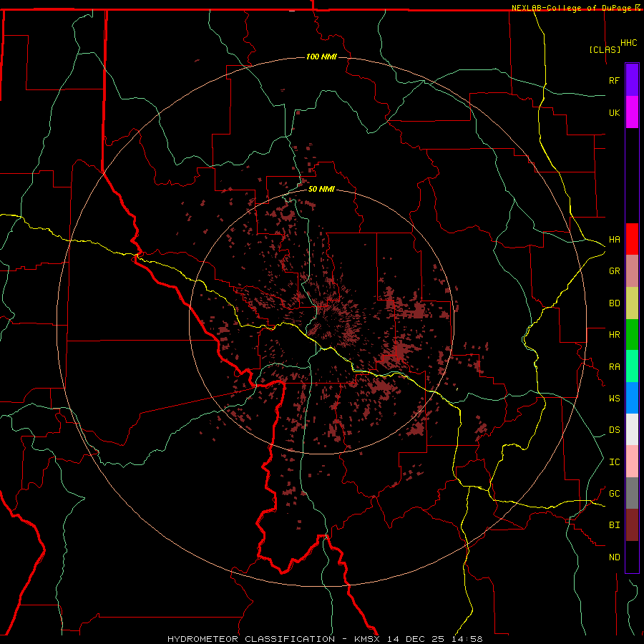Click the GC legend label
The image size is (644, 644).
(x=615, y=493)
